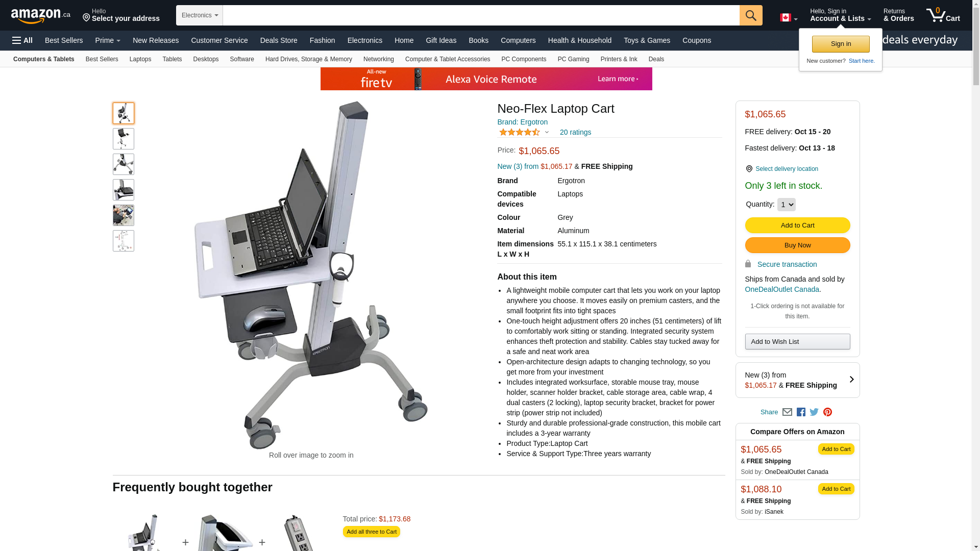The height and width of the screenshot is (551, 980).
Task: Go to the Amazon.ca home logo
Action: [41, 16]
